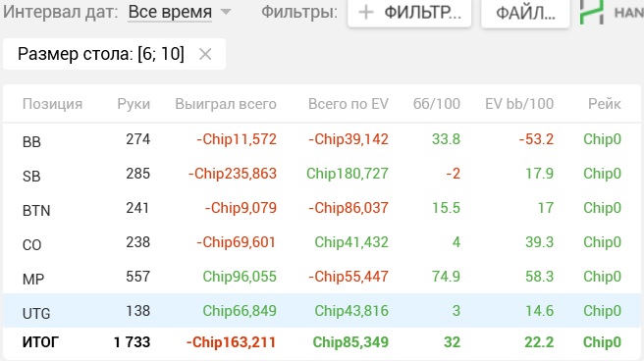Open the Все время date range dropdown
The width and height of the screenshot is (644, 361).
170,13
